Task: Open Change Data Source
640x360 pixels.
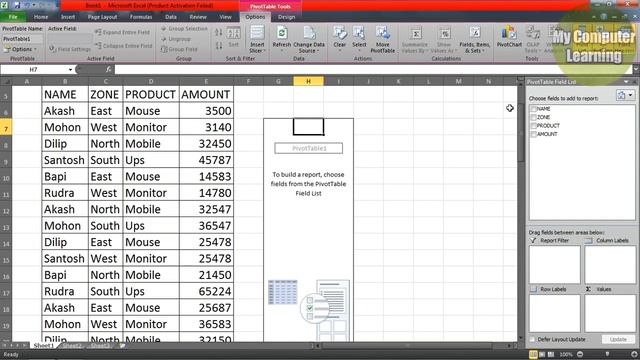Action: click(x=309, y=39)
